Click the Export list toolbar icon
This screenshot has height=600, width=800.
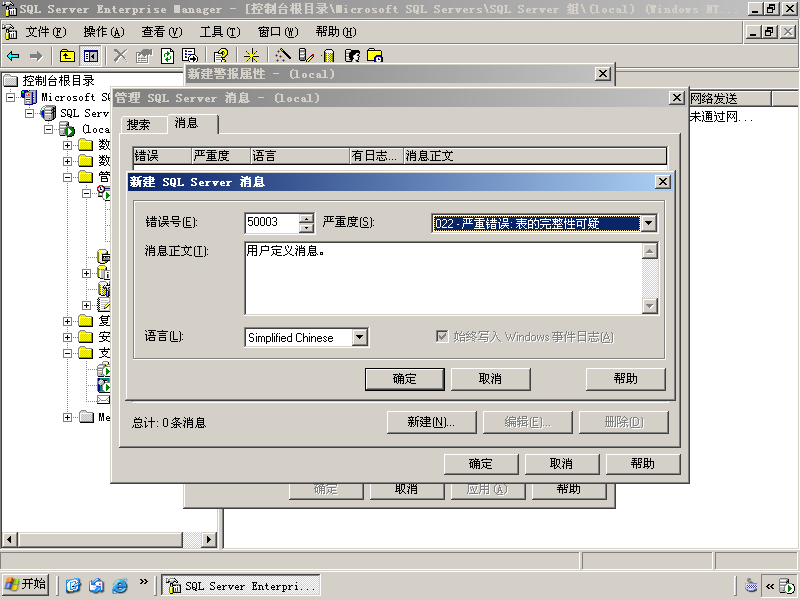coord(189,56)
